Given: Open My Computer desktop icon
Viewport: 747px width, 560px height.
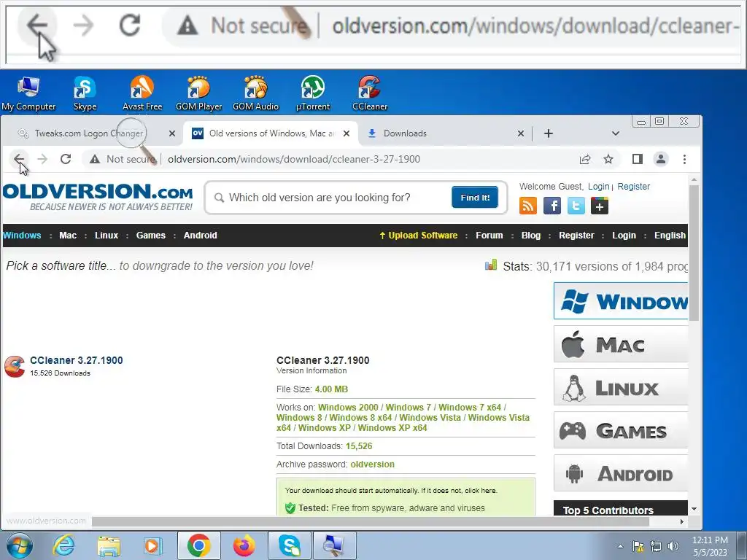Looking at the screenshot, I should (x=28, y=94).
